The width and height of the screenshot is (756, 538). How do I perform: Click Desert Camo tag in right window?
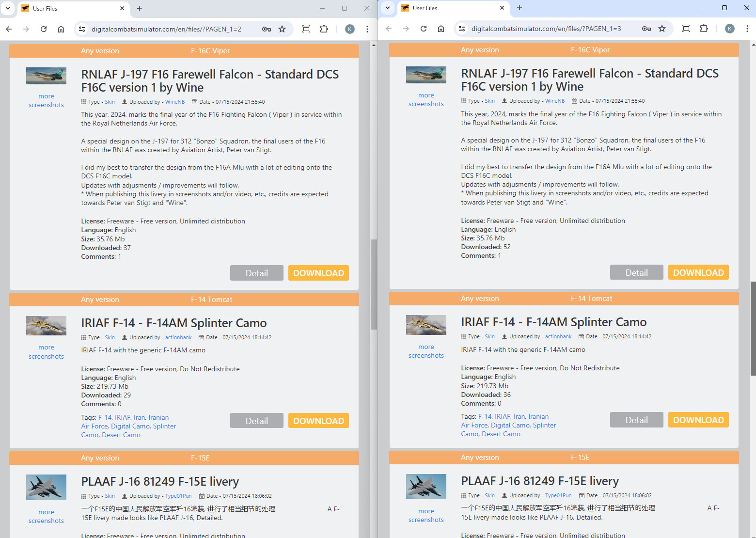pos(501,434)
